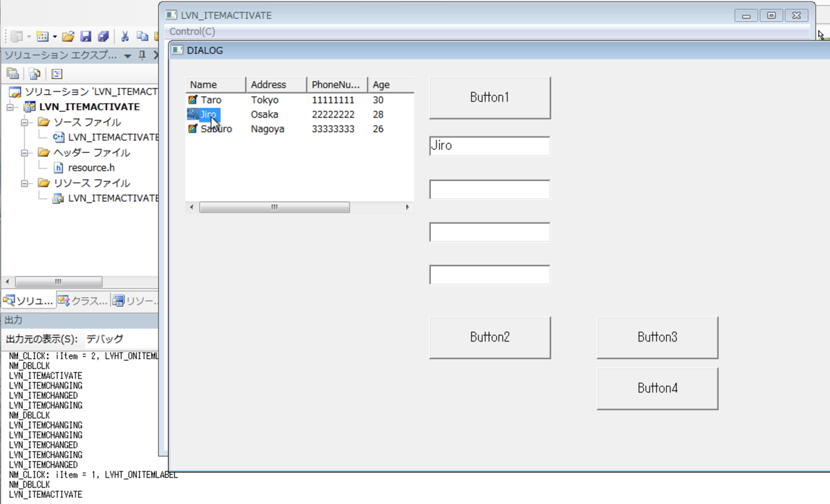Click the Show All Files icon
830x504 pixels.
[35, 74]
